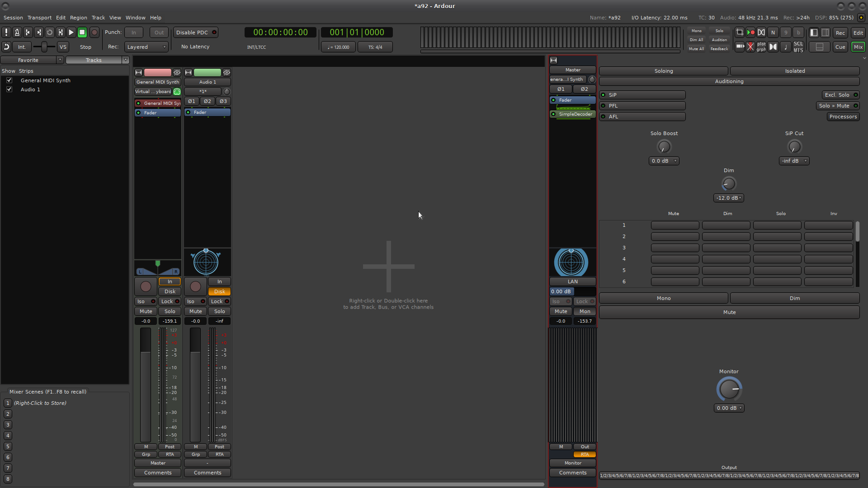The width and height of the screenshot is (868, 488).
Task: Hide General MIDI Synth strip eye icon
Action: click(177, 73)
